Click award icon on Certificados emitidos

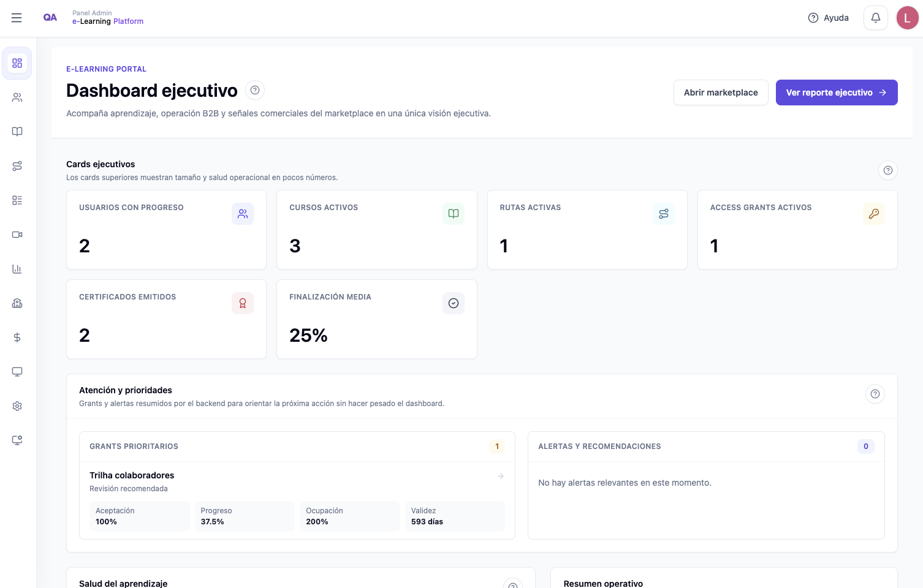click(x=243, y=303)
